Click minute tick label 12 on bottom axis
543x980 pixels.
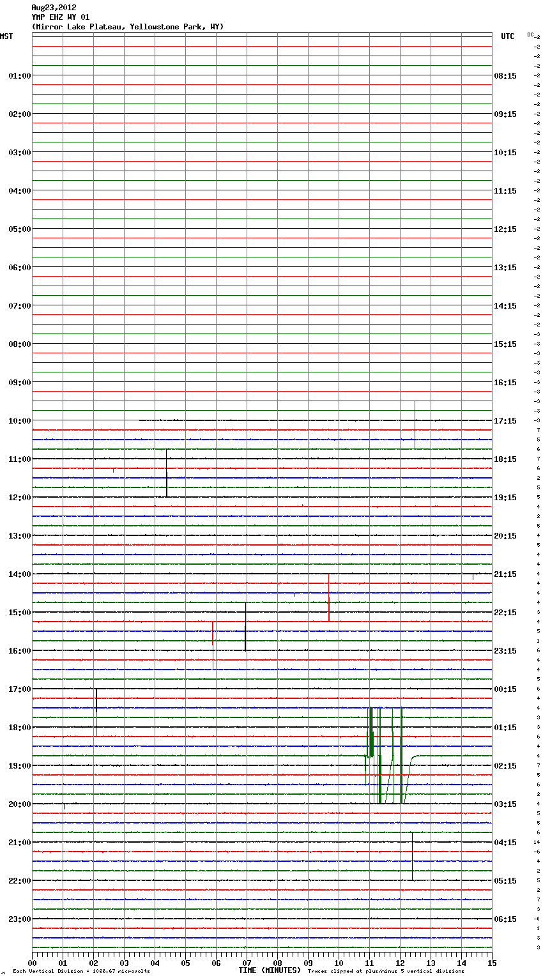tap(400, 963)
